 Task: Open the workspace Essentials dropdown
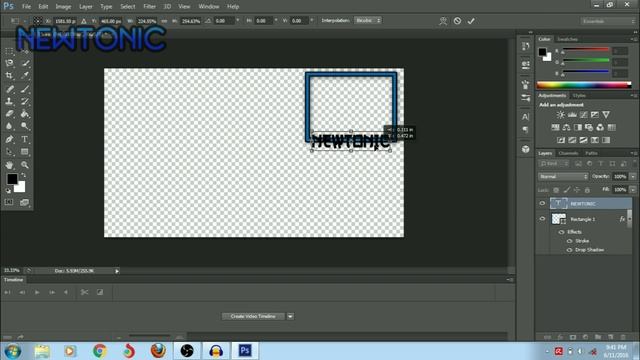click(x=608, y=21)
